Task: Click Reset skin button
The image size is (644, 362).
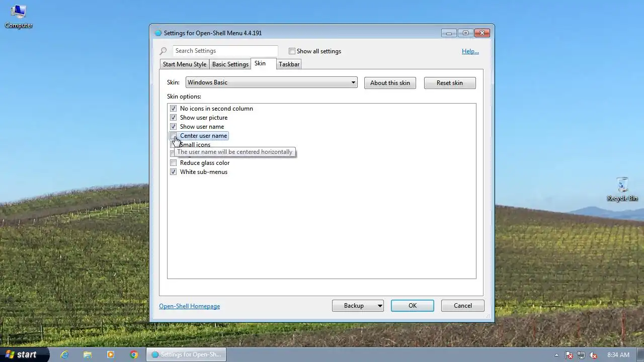Action: tap(450, 83)
